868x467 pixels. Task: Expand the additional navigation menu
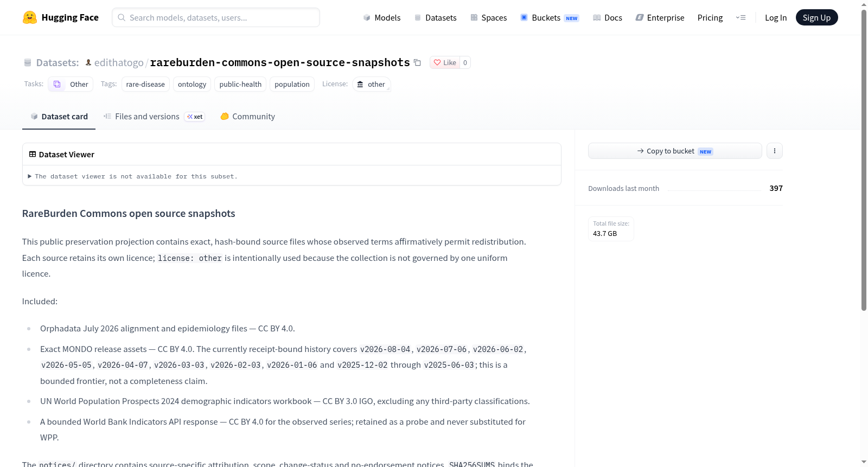pyautogui.click(x=741, y=17)
